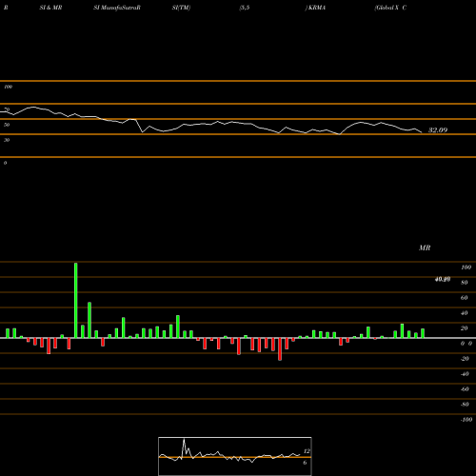Click the 'SI & MR' header label
Viewport: 476px width, 476px height.
click(x=50, y=8)
